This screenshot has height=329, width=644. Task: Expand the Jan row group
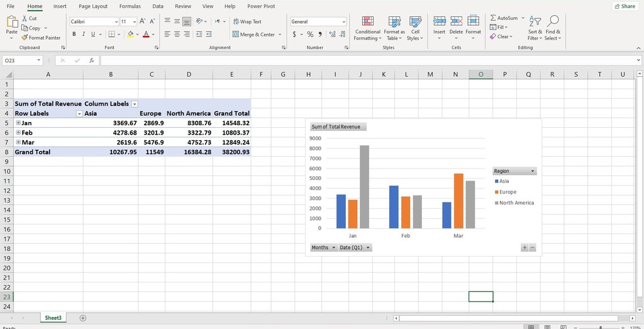coord(18,123)
